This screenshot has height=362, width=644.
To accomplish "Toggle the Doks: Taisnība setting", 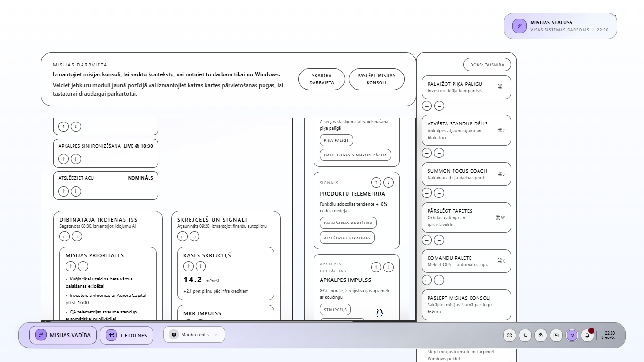I will (487, 65).
